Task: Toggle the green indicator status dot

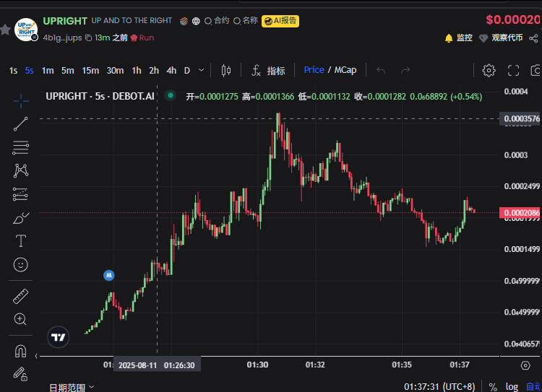Action: coord(170,96)
